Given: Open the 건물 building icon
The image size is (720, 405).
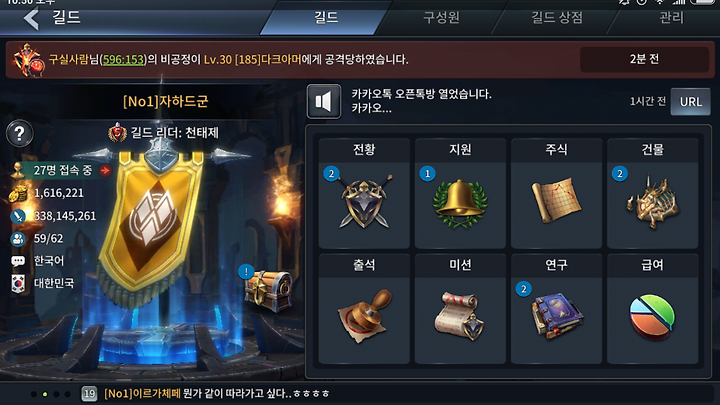Looking at the screenshot, I should 652,202.
